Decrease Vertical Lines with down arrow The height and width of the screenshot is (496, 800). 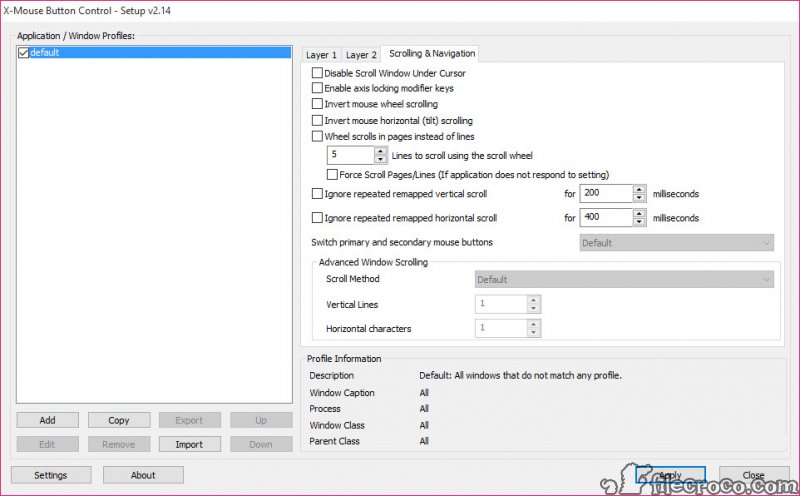(x=534, y=308)
